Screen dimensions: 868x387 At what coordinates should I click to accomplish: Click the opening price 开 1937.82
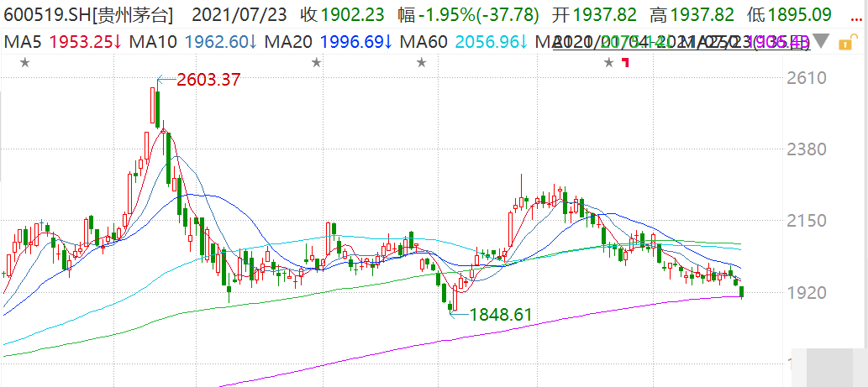point(595,15)
